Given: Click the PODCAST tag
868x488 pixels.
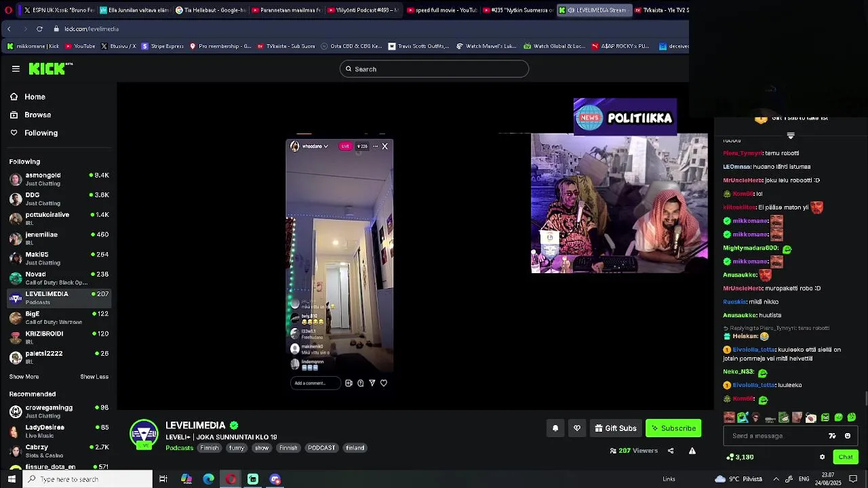Looking at the screenshot, I should pyautogui.click(x=321, y=448).
